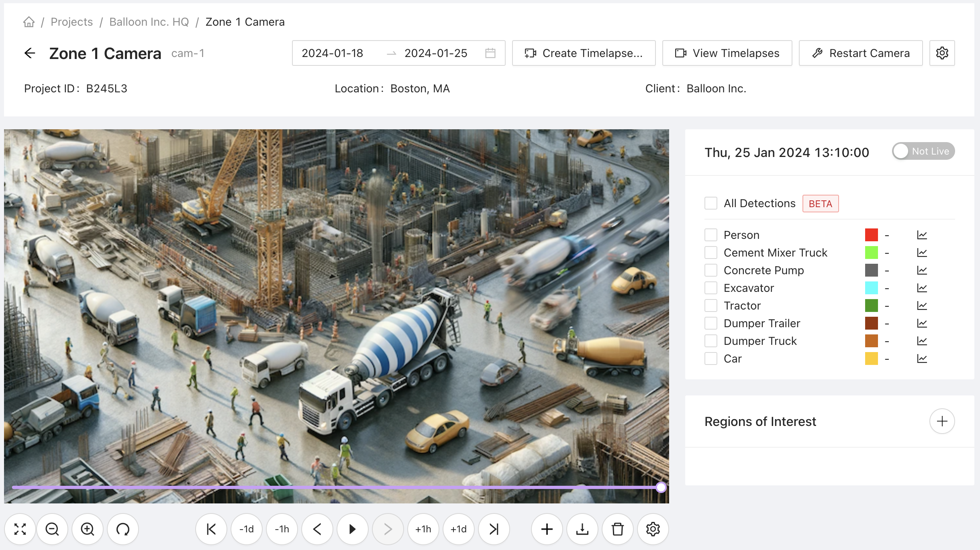
Task: Navigate to Balloon Inc. HQ breadcrumb
Action: [x=149, y=22]
